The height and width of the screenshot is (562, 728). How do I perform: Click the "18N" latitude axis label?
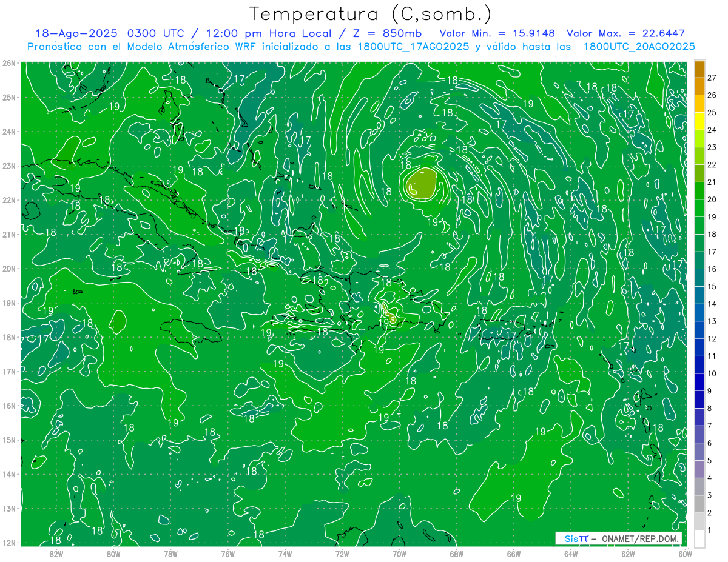[x=9, y=337]
